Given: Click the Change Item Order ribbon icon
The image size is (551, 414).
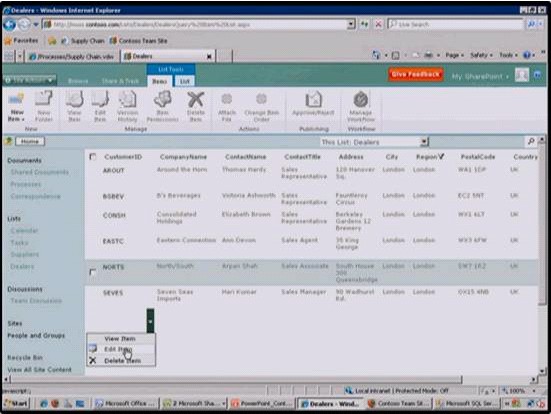Looking at the screenshot, I should click(261, 107).
